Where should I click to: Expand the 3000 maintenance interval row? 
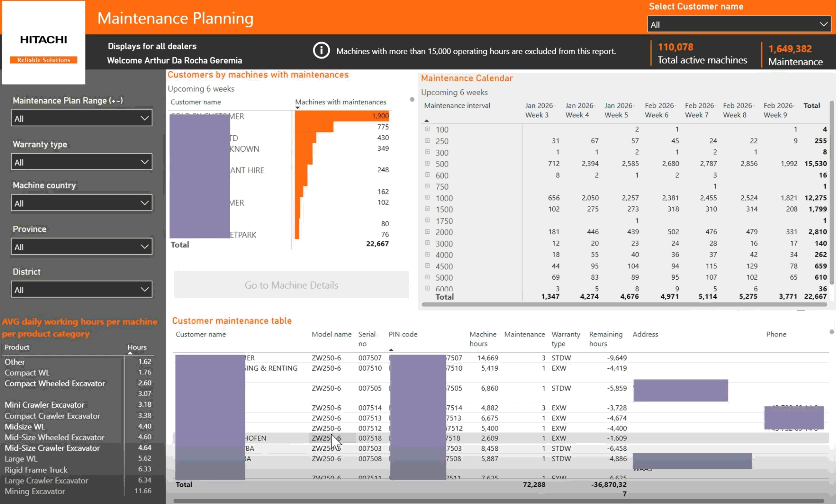point(427,243)
